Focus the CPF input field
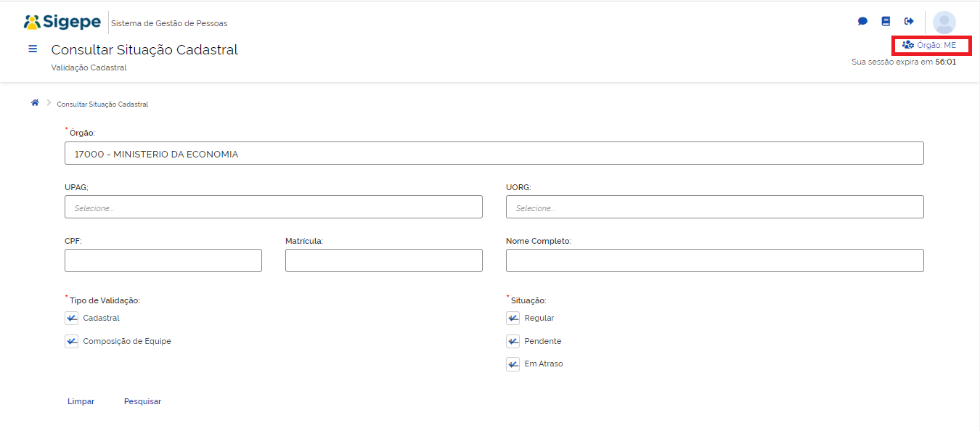980x431 pixels. (x=163, y=260)
